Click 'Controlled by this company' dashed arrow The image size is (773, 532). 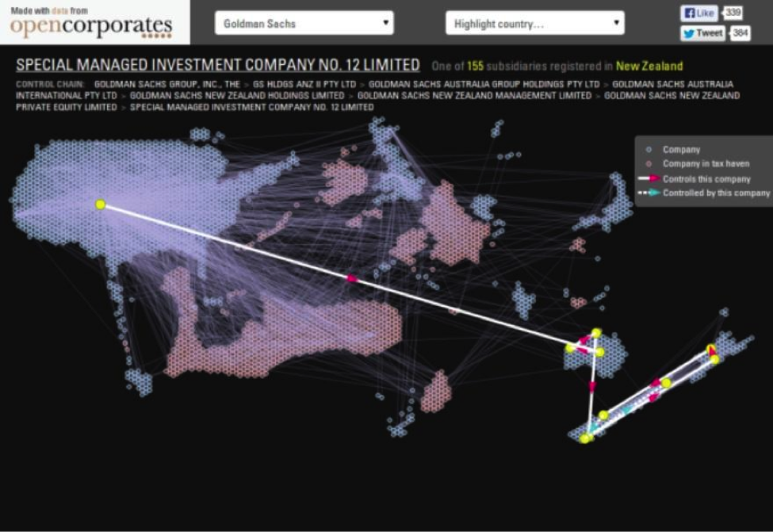coord(649,193)
